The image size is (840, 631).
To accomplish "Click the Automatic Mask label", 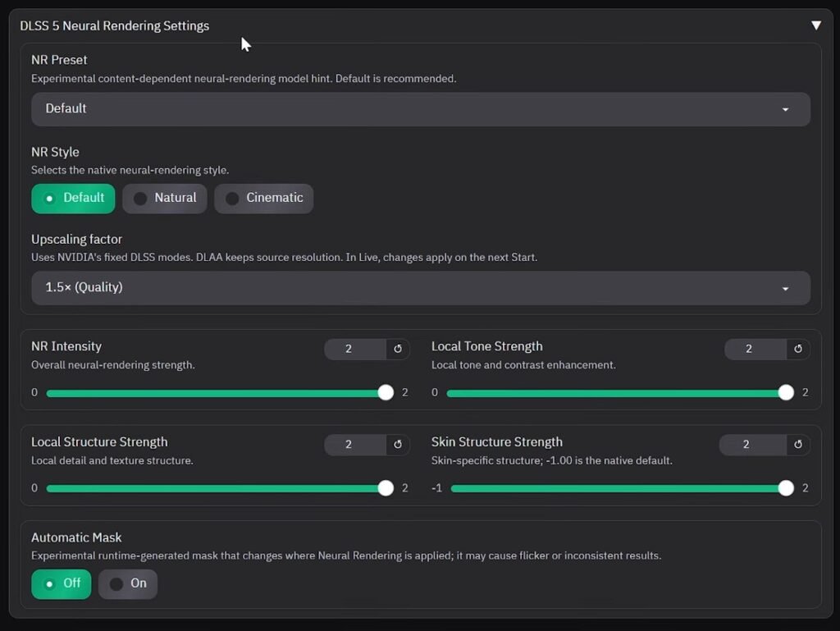I will pyautogui.click(x=76, y=537).
